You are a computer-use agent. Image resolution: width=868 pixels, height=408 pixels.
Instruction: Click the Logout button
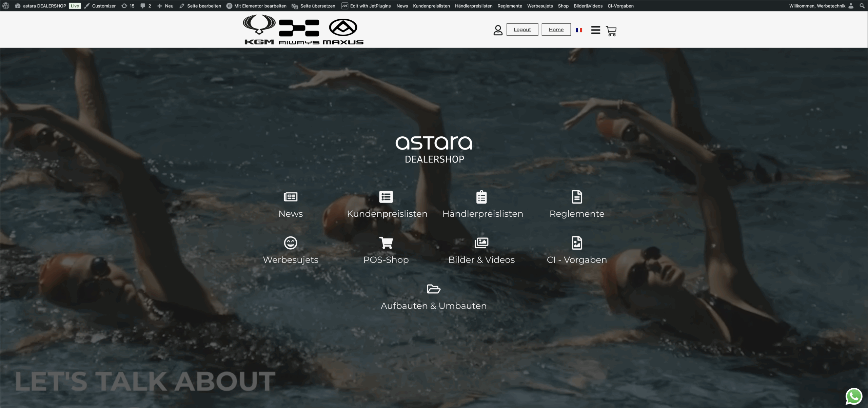(522, 30)
